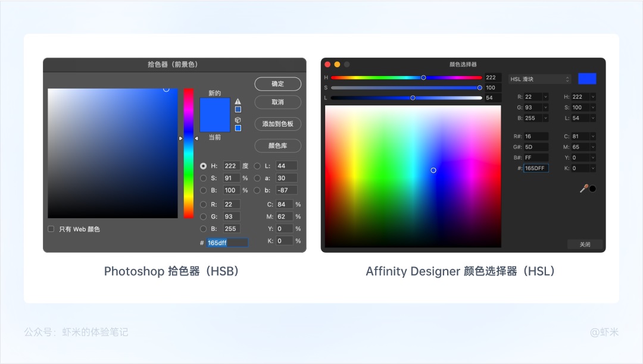
Task: Click the hue value box 222 beside slider
Action: tap(493, 77)
